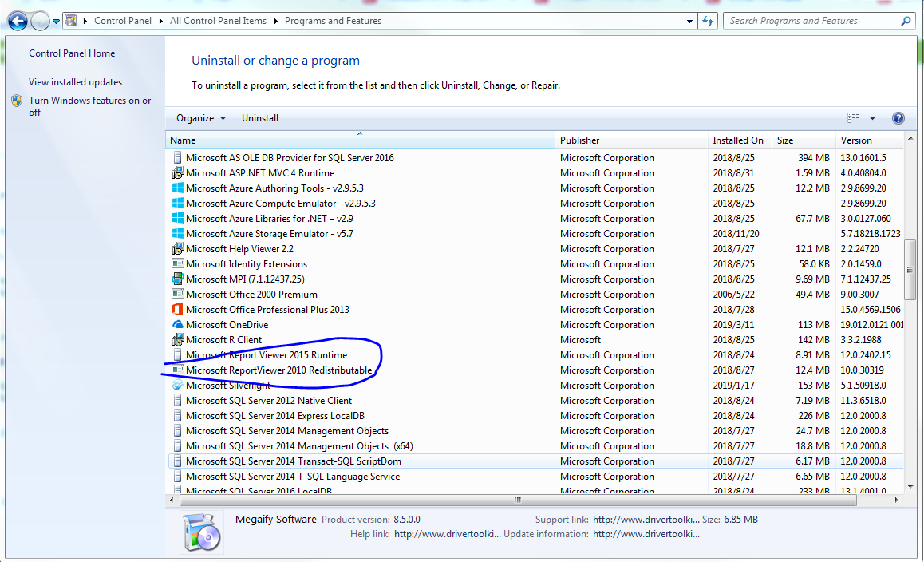The height and width of the screenshot is (562, 924).
Task: Open View installed updates
Action: (x=74, y=82)
